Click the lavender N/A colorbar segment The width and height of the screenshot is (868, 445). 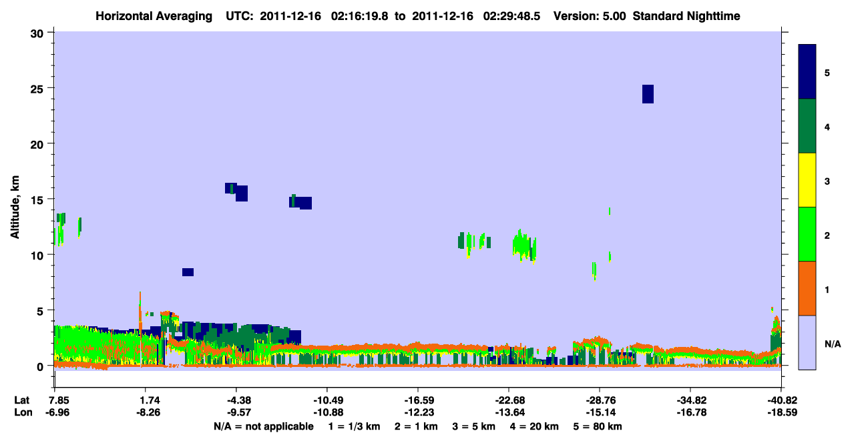pos(807,342)
